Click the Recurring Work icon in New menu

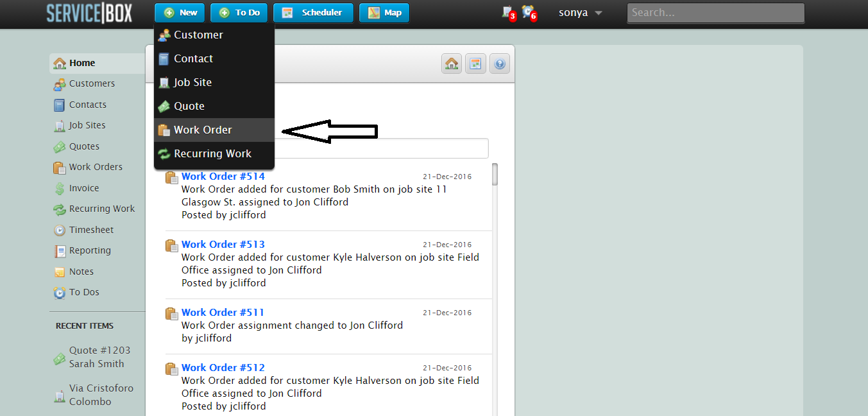click(164, 154)
